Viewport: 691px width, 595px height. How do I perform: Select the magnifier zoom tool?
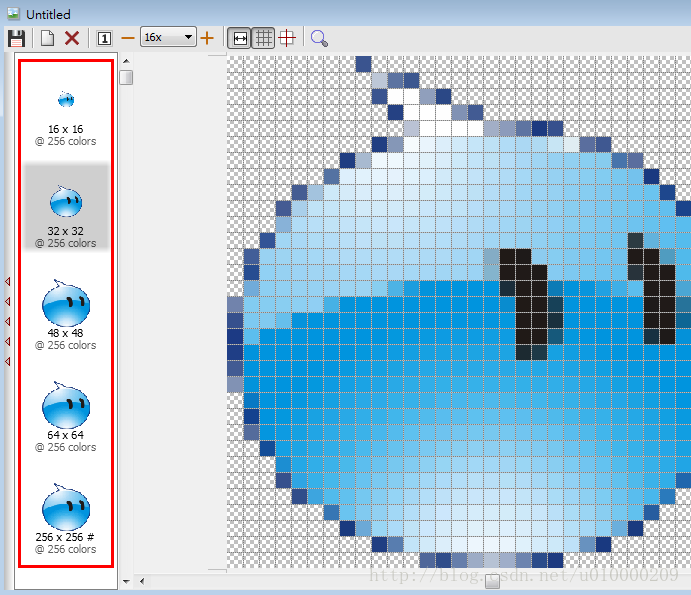pyautogui.click(x=319, y=38)
